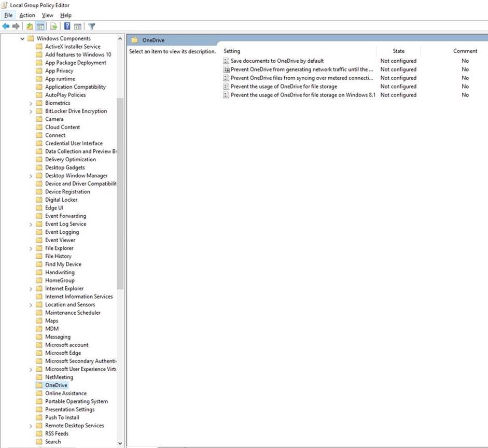Select Application Compatibility
This screenshot has height=448, width=488.
[x=75, y=87]
